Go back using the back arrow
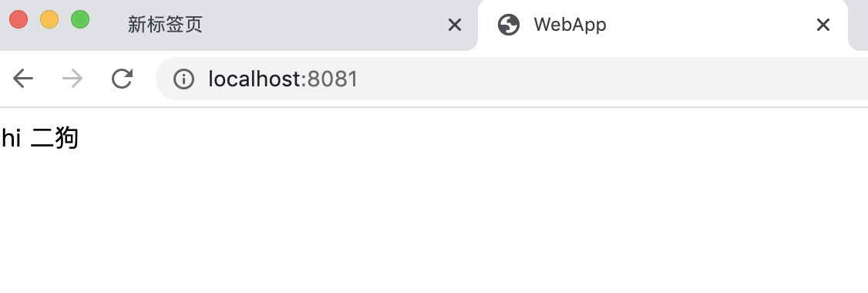Image resolution: width=868 pixels, height=293 pixels. 23,79
